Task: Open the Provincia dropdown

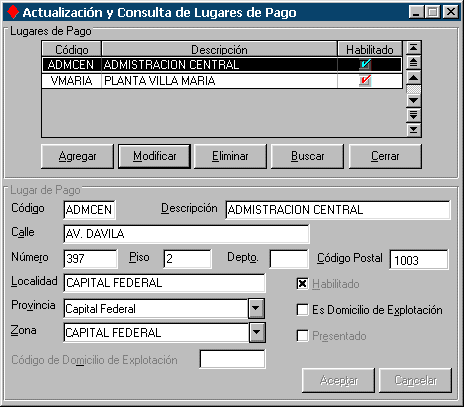Action: (256, 308)
